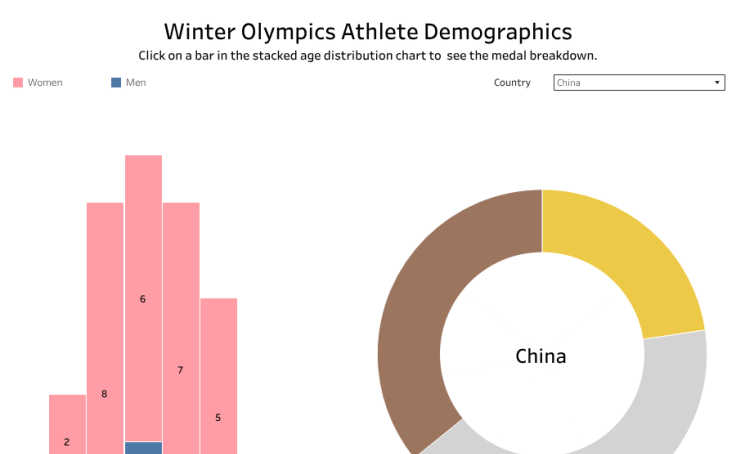The height and width of the screenshot is (454, 736).
Task: Click the Country filter label
Action: click(x=512, y=83)
